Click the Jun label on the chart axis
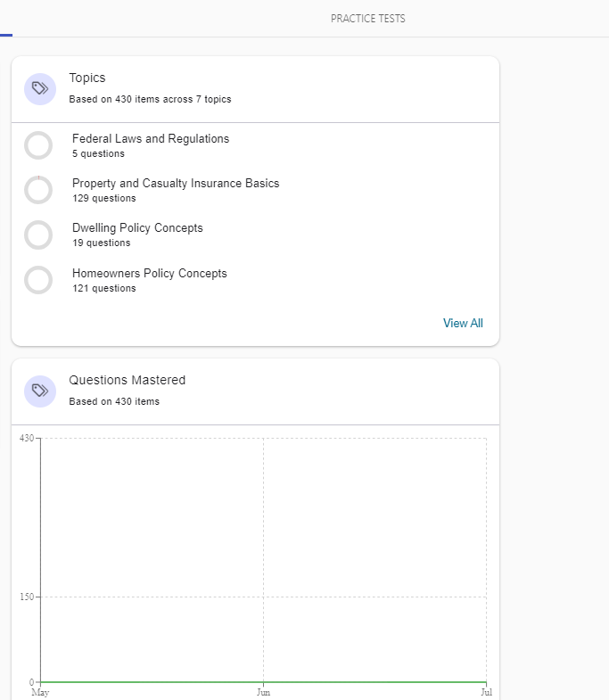Screen dimensions: 609x700 click(x=263, y=692)
